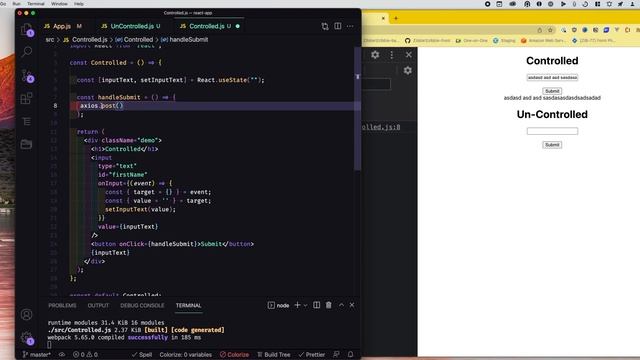Close the DevTools panel
Viewport: 640px width, 360px height.
click(x=409, y=55)
